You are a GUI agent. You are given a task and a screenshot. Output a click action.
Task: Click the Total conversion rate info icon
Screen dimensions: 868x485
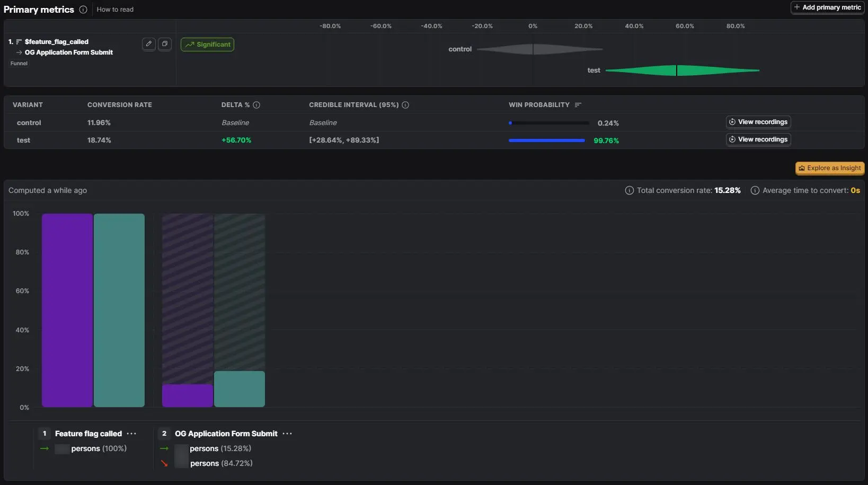coord(630,190)
